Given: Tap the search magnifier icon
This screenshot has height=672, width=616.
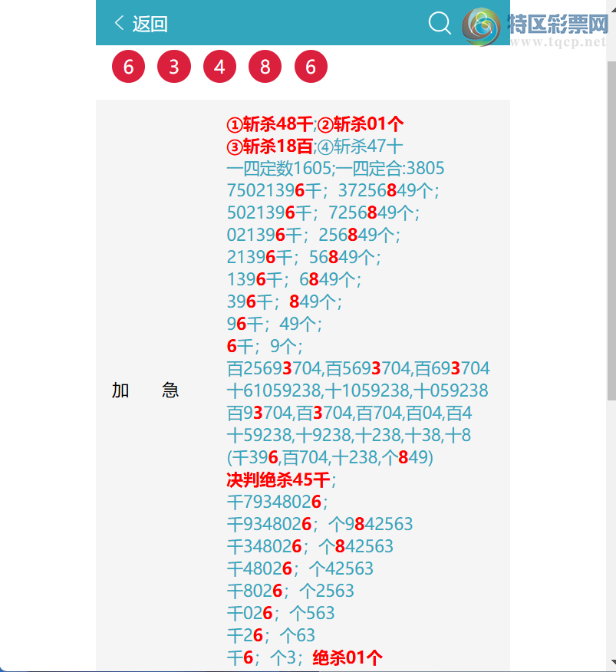Looking at the screenshot, I should tap(439, 24).
